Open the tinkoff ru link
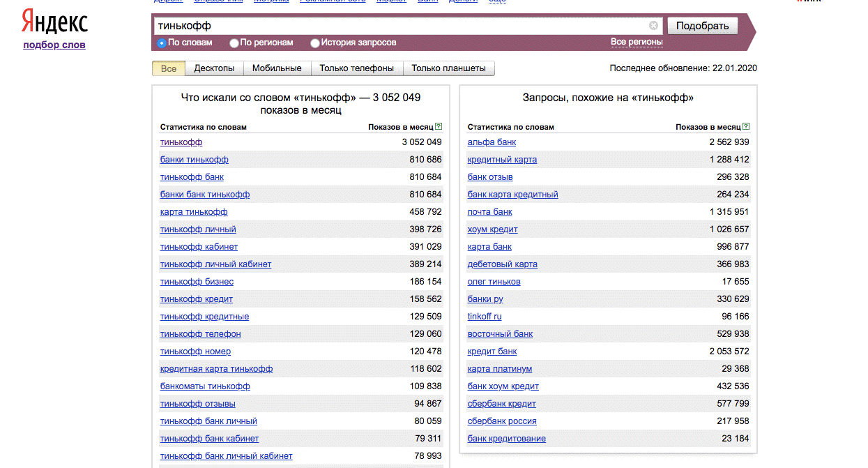 [485, 317]
